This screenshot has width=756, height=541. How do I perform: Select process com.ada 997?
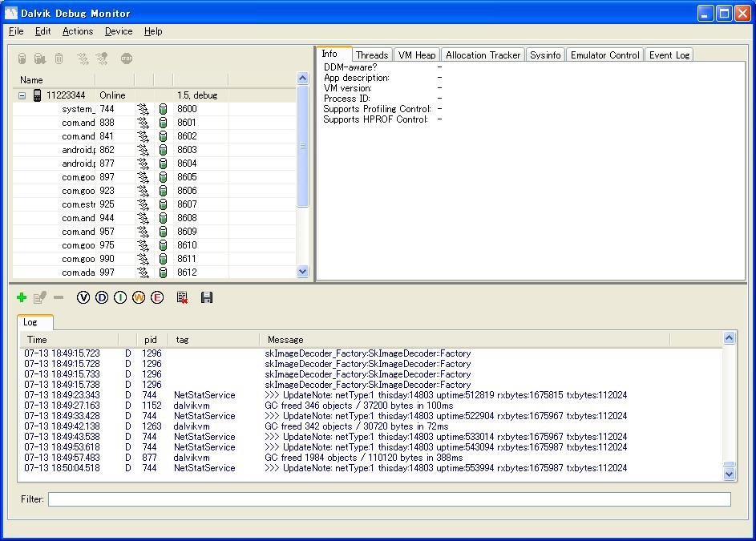tap(154, 273)
